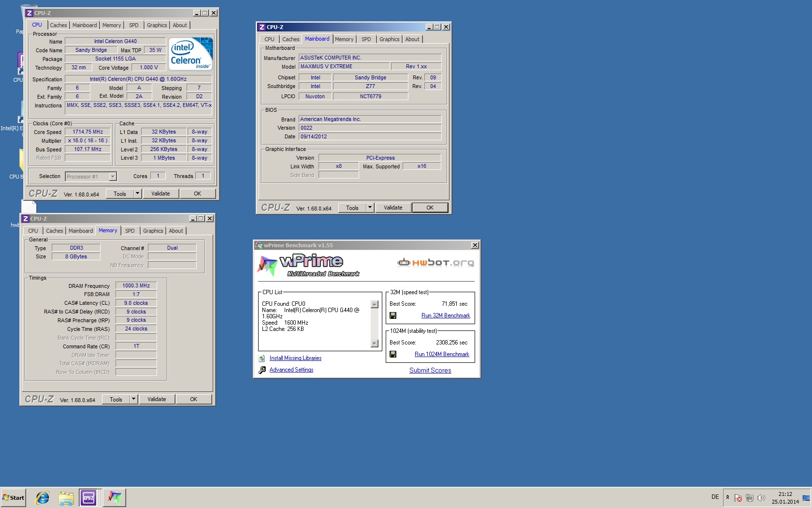Click Submit Scores link
Viewport: 812px width, 508px height.
point(430,371)
